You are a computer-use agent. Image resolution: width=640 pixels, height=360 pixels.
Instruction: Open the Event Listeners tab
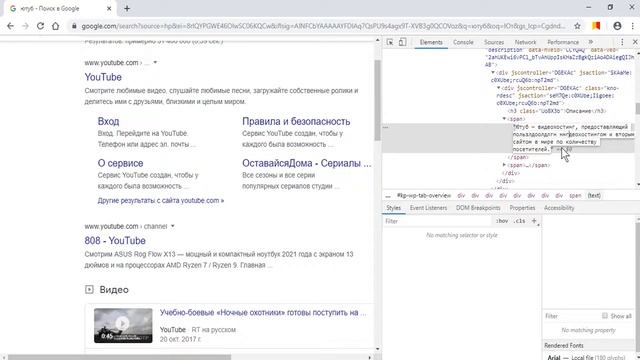(x=429, y=208)
